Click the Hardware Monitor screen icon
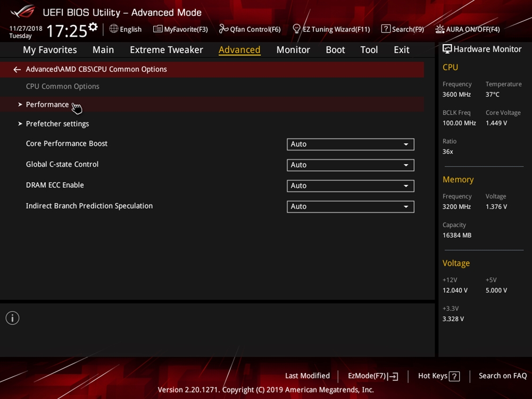The image size is (532, 399). tap(447, 49)
